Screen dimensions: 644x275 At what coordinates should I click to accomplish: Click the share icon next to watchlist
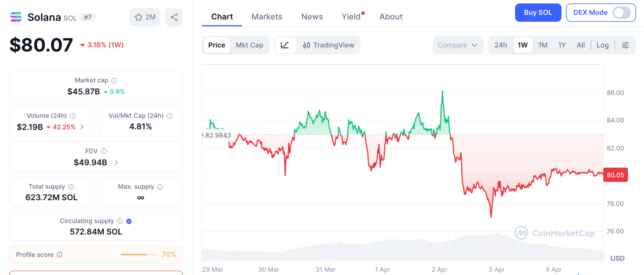pyautogui.click(x=174, y=17)
